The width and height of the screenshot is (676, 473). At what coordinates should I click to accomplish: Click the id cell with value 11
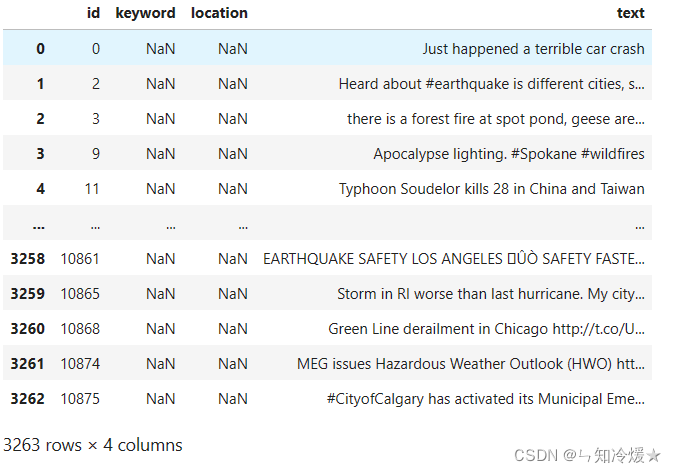(x=92, y=189)
